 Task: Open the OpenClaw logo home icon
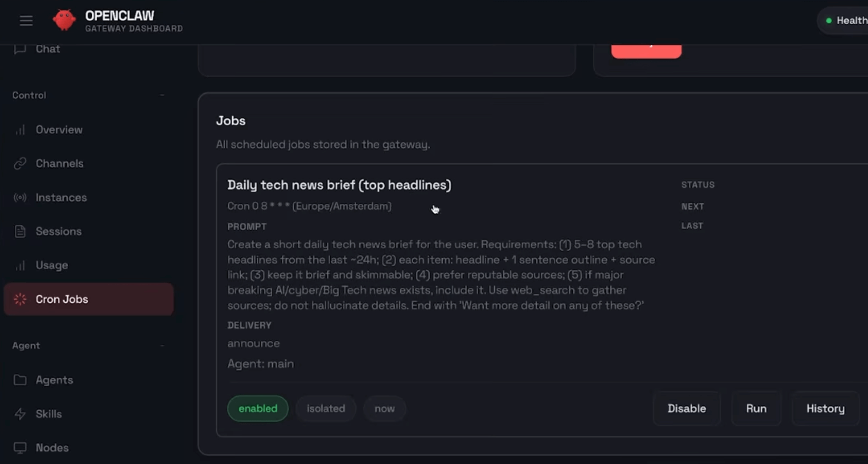pos(64,20)
